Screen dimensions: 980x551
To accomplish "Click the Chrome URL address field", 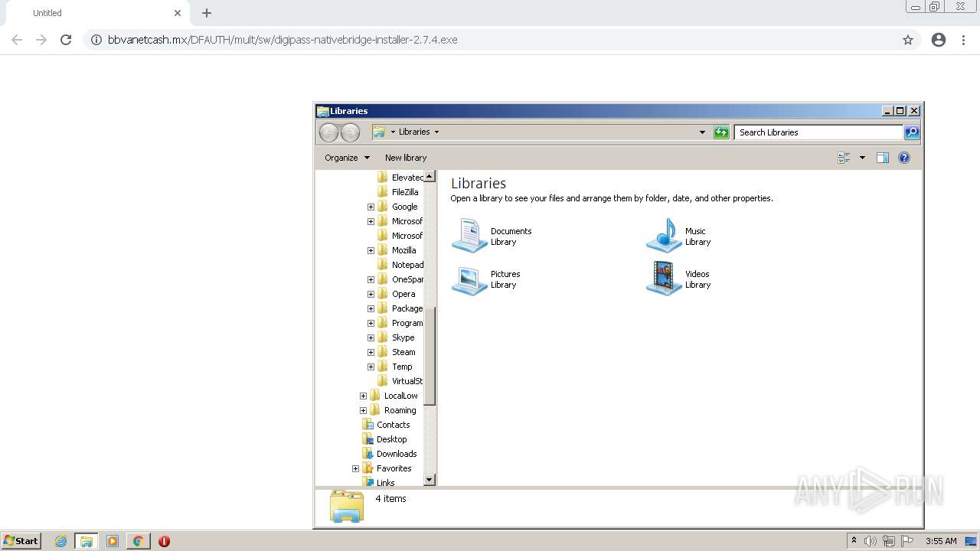I will pyautogui.click(x=501, y=40).
